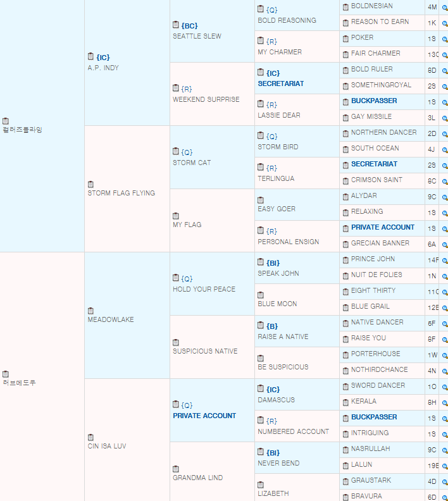This screenshot has height=501, width=448.
Task: Click the clipboard icon above MEADOWLAKE
Action: coord(90,311)
